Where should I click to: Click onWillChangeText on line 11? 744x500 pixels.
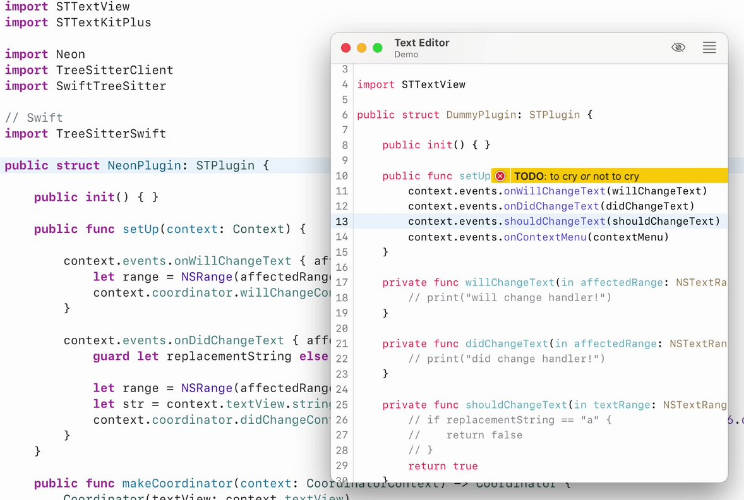[554, 191]
